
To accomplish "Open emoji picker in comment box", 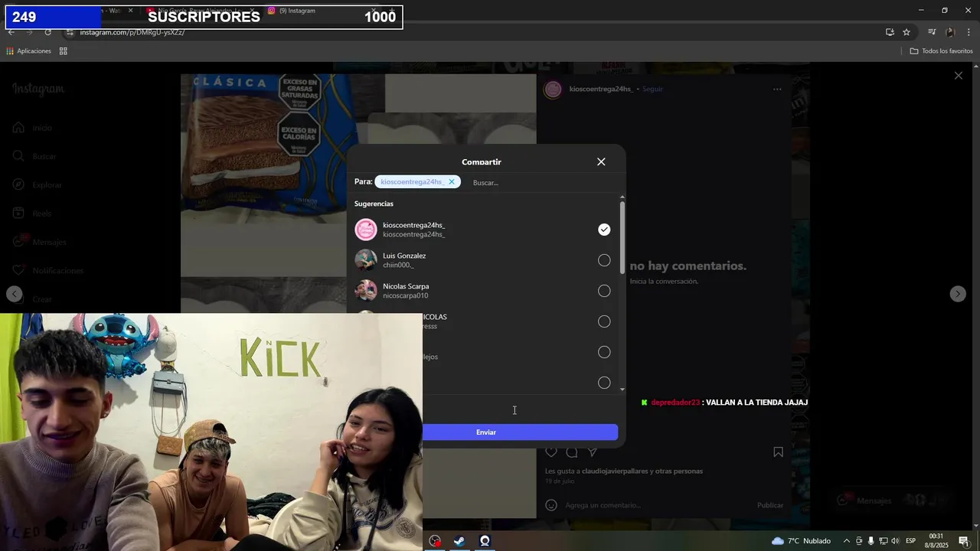I will tap(551, 505).
